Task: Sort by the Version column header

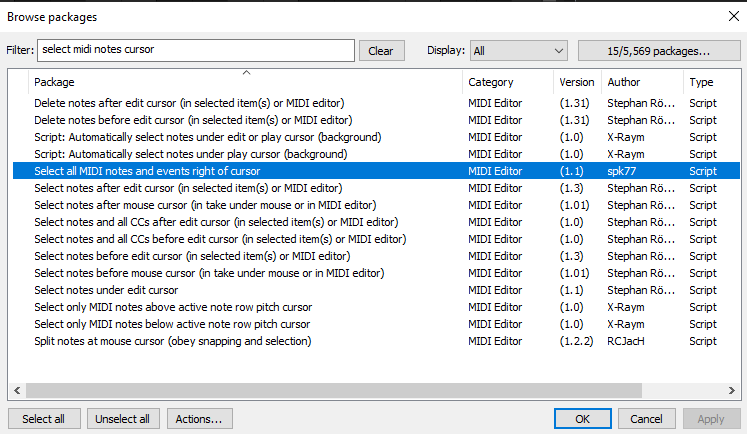Action: [x=577, y=82]
